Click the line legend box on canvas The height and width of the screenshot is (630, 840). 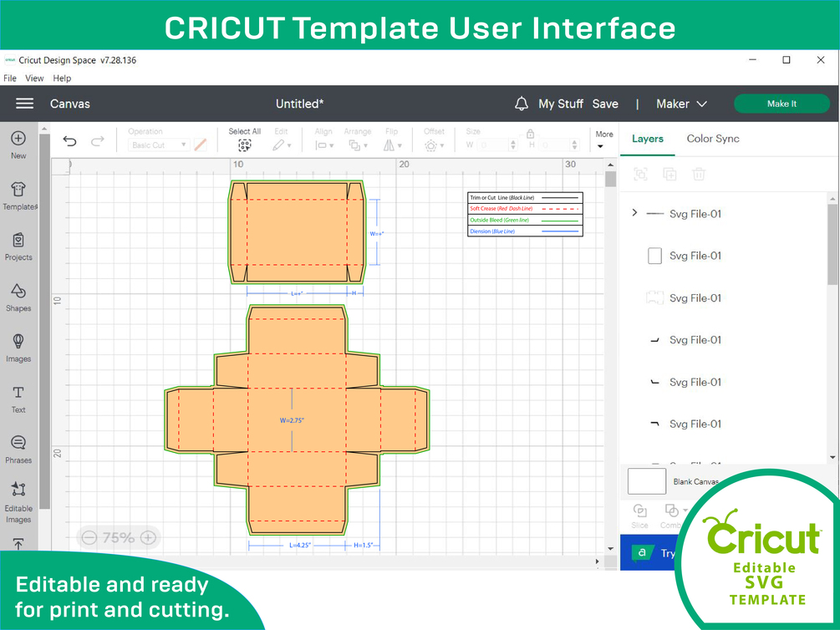525,214
